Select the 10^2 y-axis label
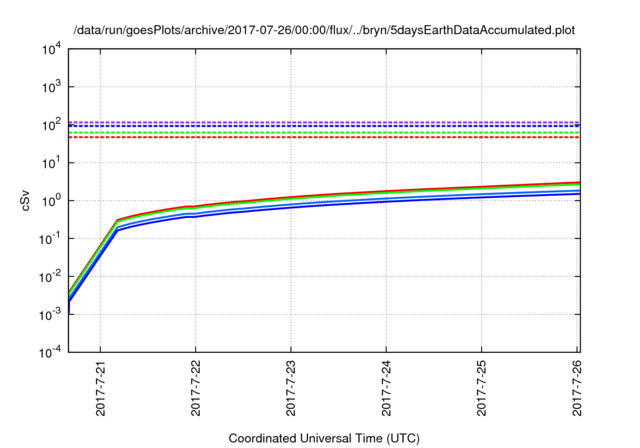This screenshot has height=448, width=640. coord(51,125)
